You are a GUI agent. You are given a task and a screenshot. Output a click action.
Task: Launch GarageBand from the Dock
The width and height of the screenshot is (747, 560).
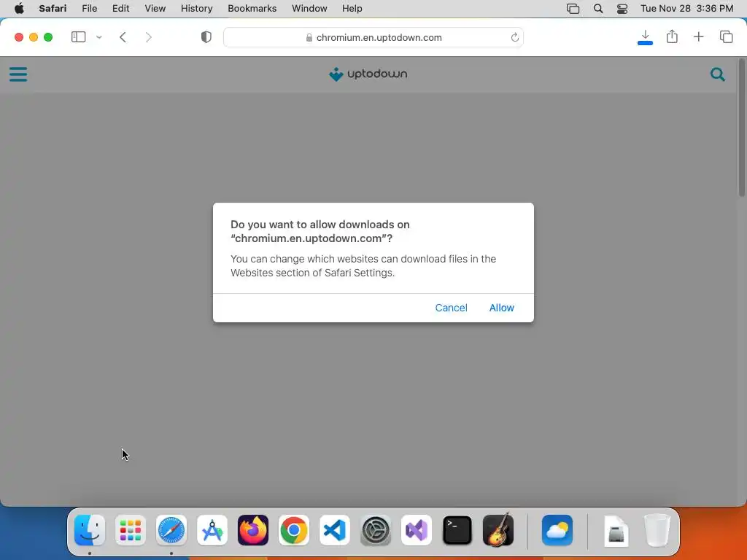pos(498,530)
